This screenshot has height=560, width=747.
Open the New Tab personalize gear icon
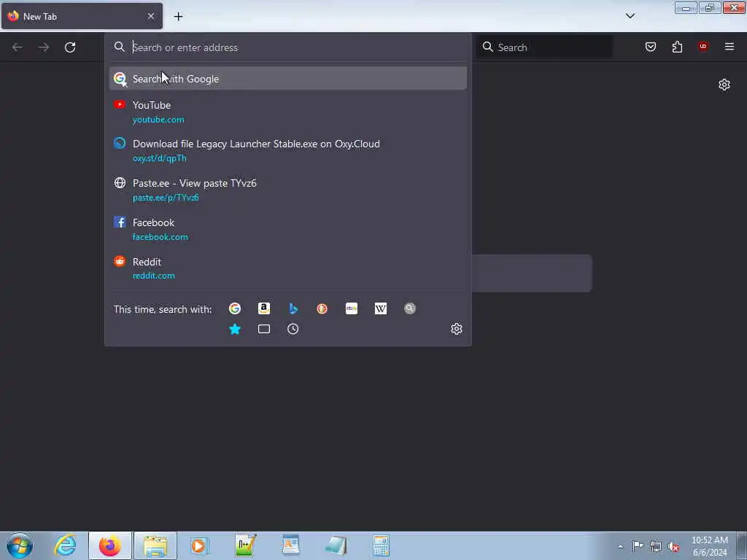[x=724, y=85]
